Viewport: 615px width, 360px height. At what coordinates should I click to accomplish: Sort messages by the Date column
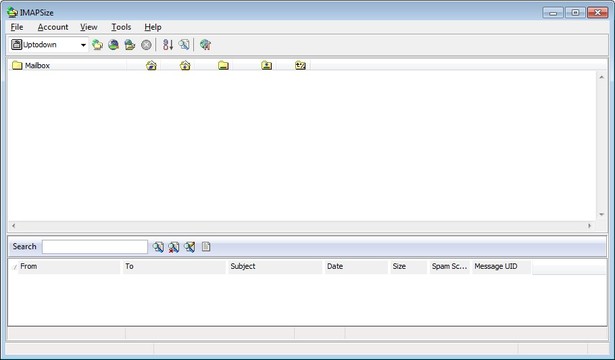coord(356,267)
